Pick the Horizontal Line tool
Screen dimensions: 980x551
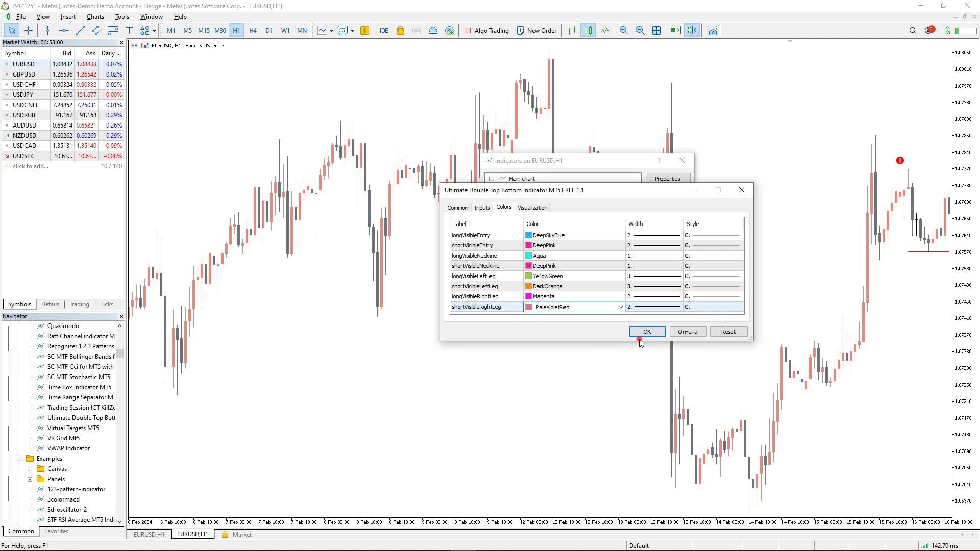[x=63, y=30]
